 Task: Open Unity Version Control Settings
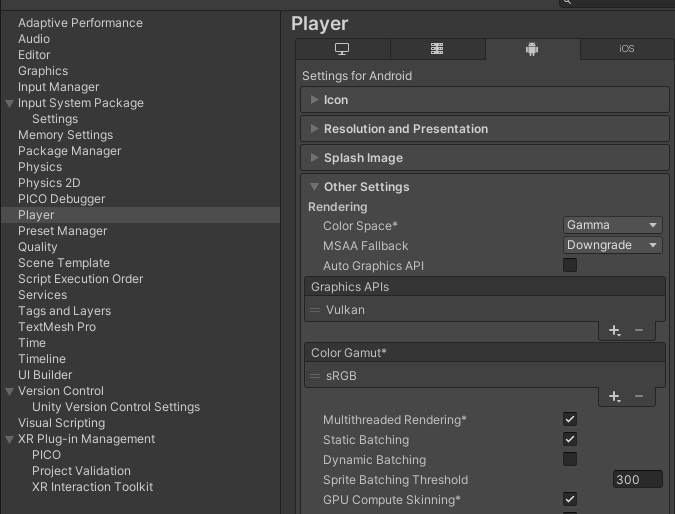(x=116, y=407)
